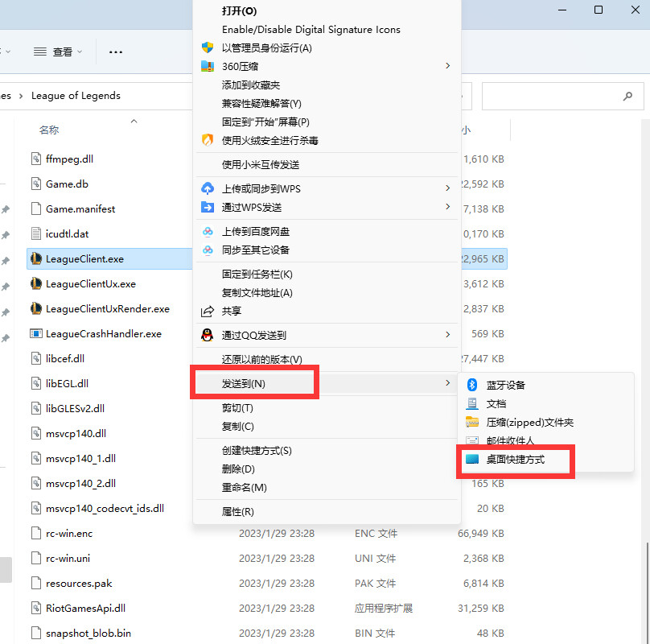Expand the 通过QQ发送到 submenu arrow
Screen dimensions: 650x644
tap(448, 334)
